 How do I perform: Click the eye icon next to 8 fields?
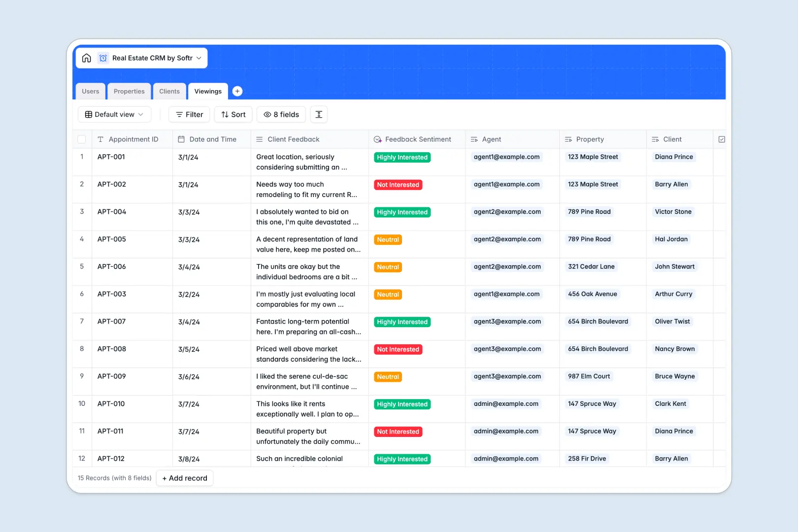[x=266, y=114]
